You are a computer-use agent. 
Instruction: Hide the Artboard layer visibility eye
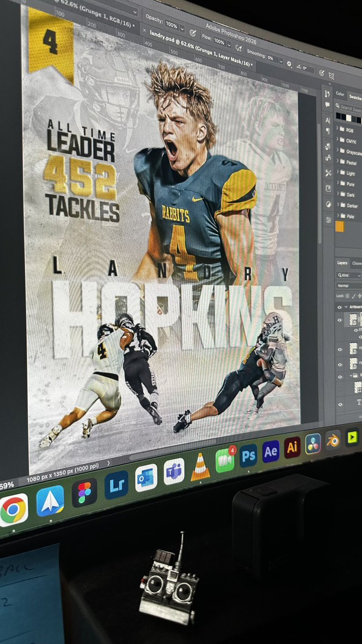pyautogui.click(x=339, y=308)
